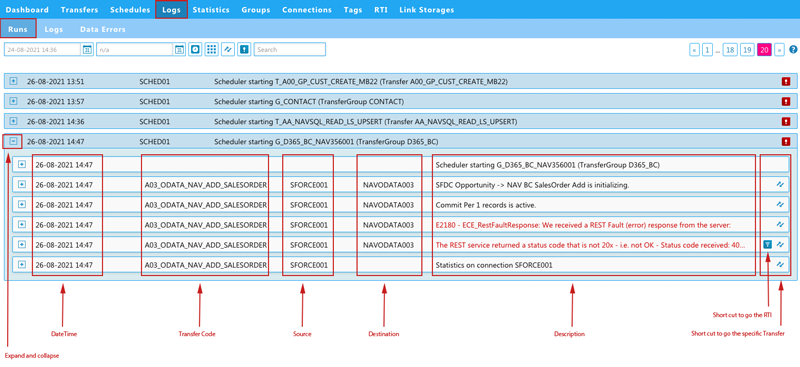Switch to the Logs sub-tab
Viewport: 800px width, 367px height.
point(54,29)
